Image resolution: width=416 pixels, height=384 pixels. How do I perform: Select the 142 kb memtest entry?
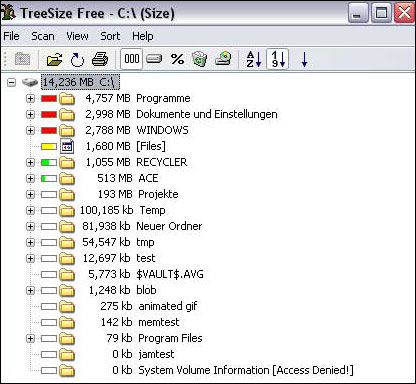140,322
